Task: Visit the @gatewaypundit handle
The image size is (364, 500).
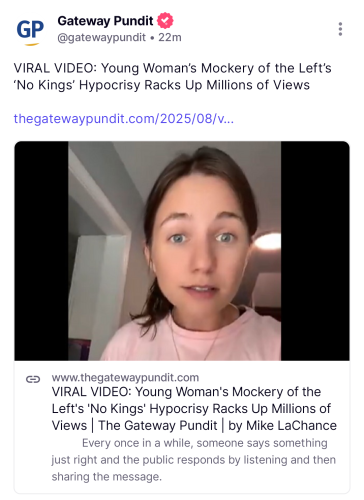Action: click(x=102, y=37)
